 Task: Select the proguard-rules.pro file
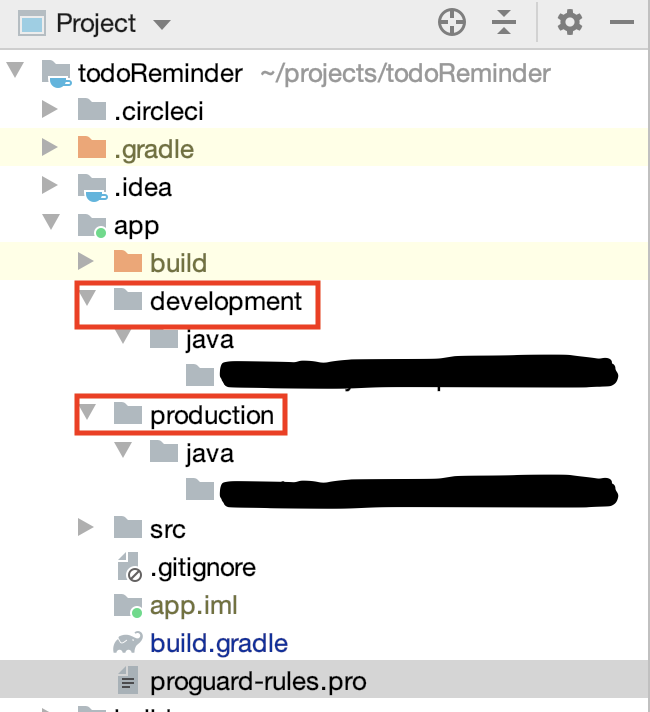pyautogui.click(x=258, y=683)
